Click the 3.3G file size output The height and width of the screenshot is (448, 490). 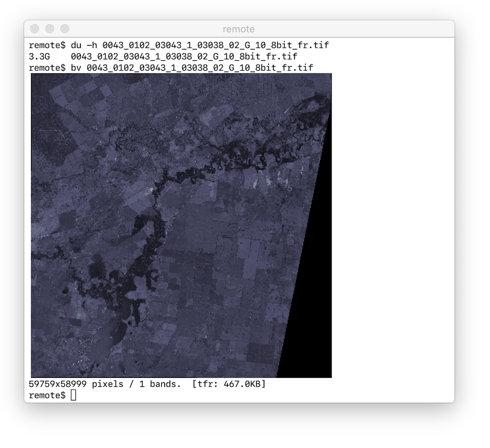point(39,56)
